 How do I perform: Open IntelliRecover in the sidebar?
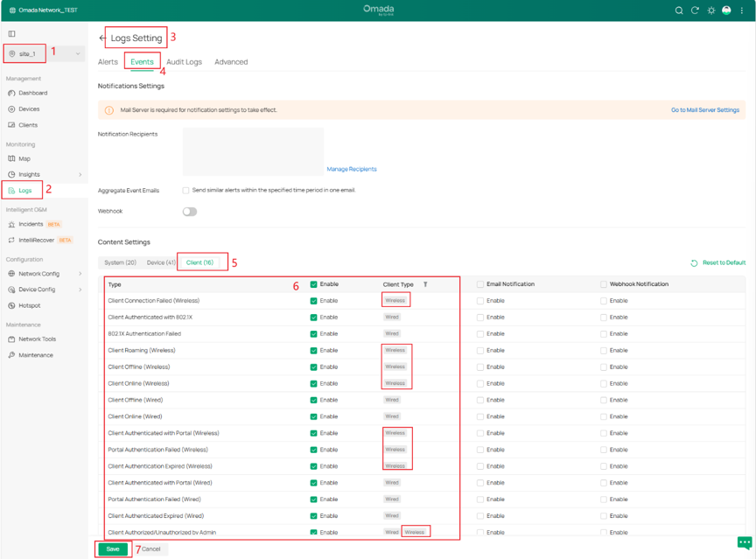[36, 240]
